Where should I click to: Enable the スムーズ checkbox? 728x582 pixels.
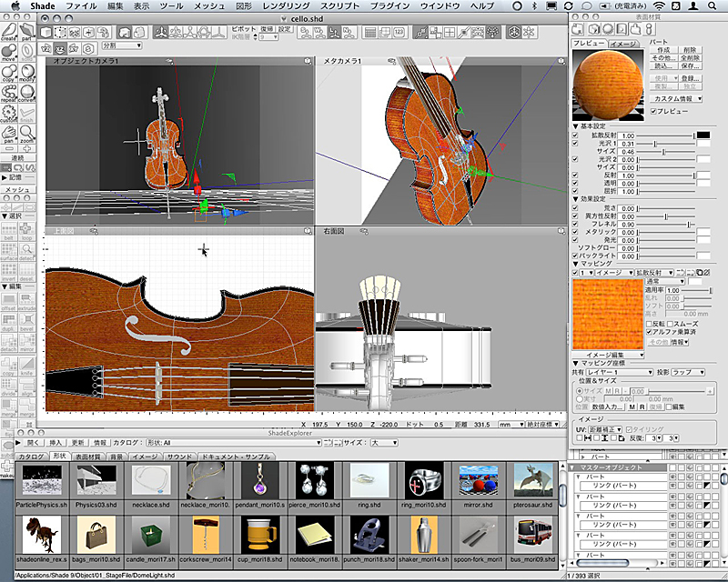click(x=671, y=324)
